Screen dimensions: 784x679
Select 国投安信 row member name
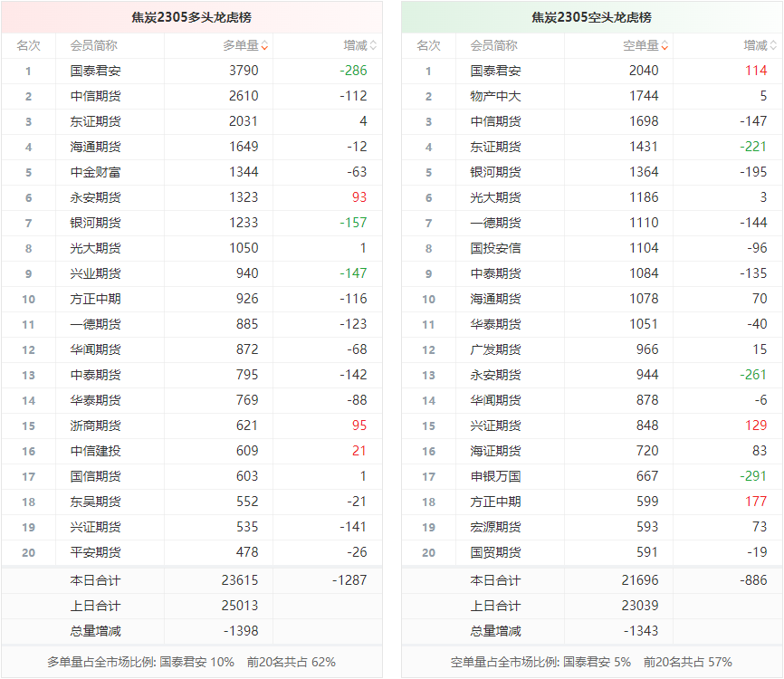coord(495,248)
